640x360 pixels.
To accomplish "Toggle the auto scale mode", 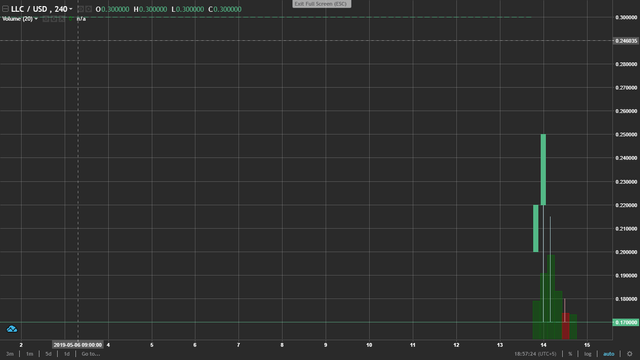I will point(608,354).
